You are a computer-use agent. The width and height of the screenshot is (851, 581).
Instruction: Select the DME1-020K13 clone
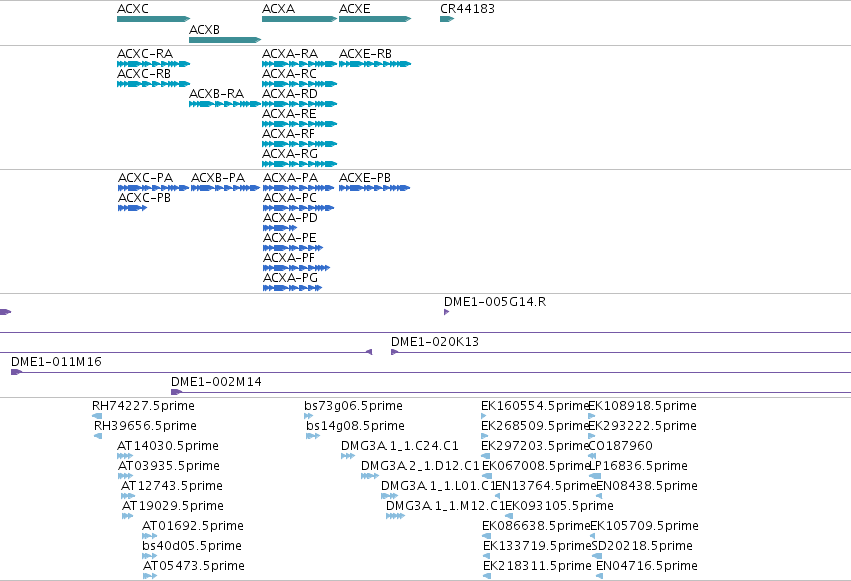(x=621, y=353)
